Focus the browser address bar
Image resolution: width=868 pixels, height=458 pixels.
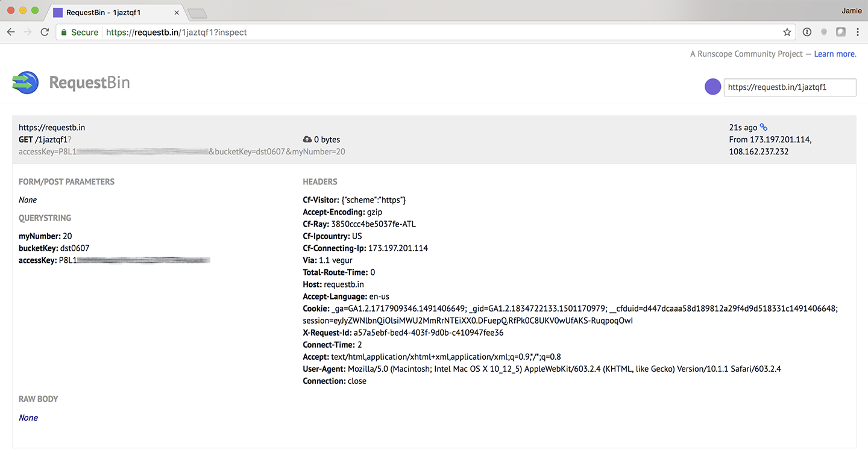point(422,33)
